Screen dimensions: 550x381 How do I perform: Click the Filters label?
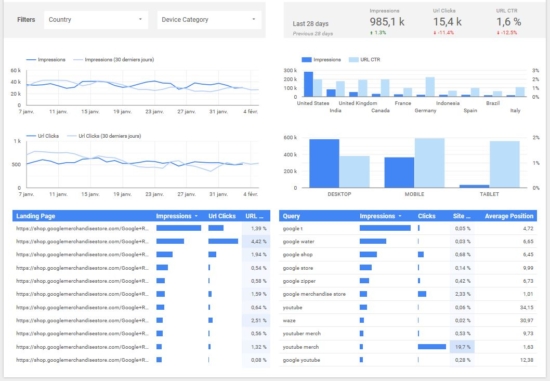click(26, 20)
